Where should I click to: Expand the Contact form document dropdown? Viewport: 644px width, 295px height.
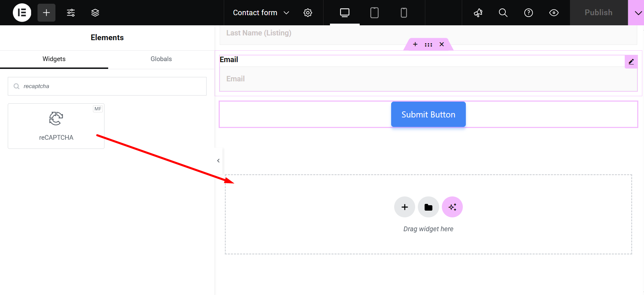pos(261,12)
